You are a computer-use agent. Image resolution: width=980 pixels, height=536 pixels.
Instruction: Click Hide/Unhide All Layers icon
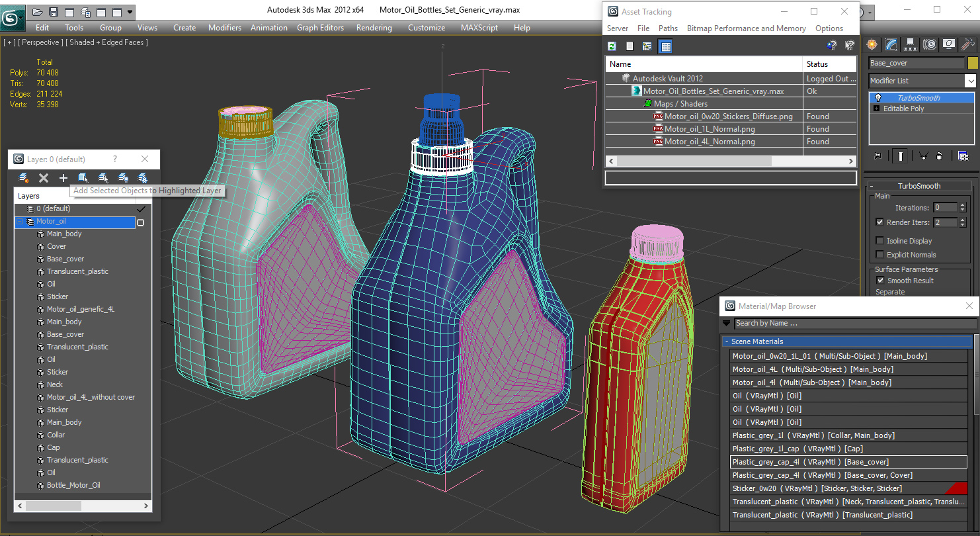click(x=123, y=177)
